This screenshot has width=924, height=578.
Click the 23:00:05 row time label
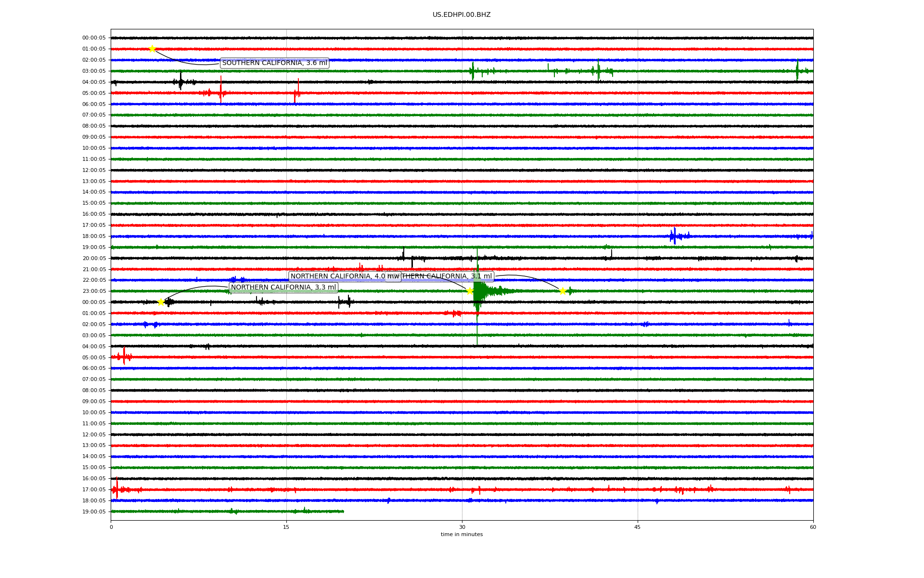pos(94,291)
